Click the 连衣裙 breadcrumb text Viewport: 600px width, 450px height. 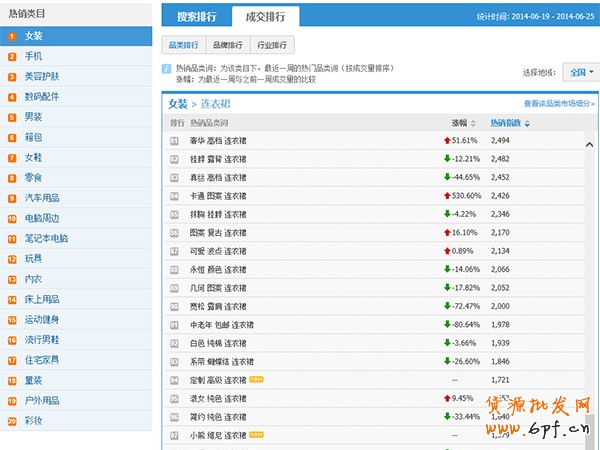point(215,104)
